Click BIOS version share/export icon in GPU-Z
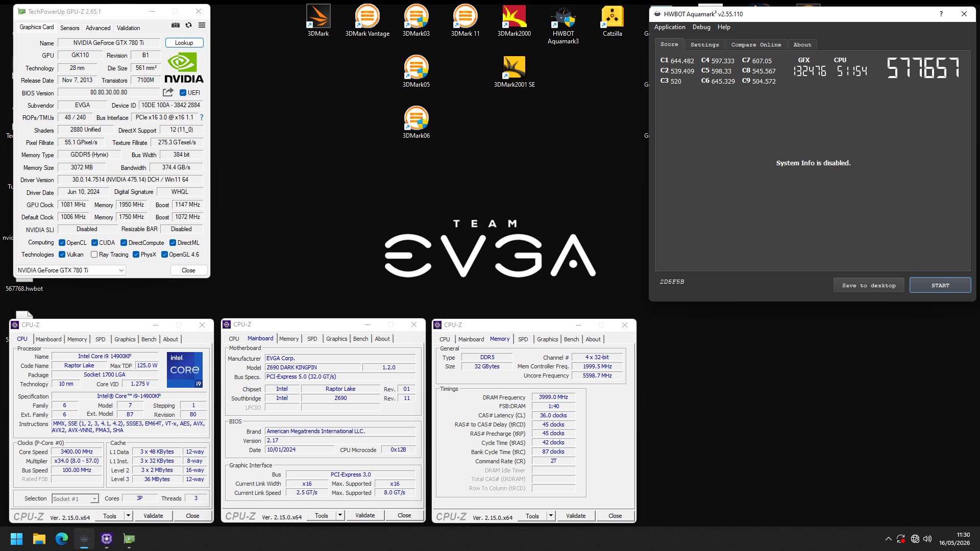The height and width of the screenshot is (551, 980). [168, 92]
